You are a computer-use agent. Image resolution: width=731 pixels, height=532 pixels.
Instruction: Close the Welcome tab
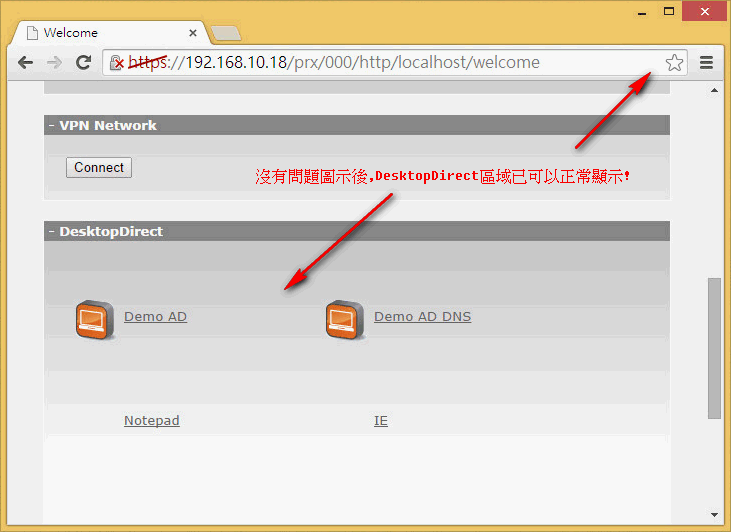(193, 33)
